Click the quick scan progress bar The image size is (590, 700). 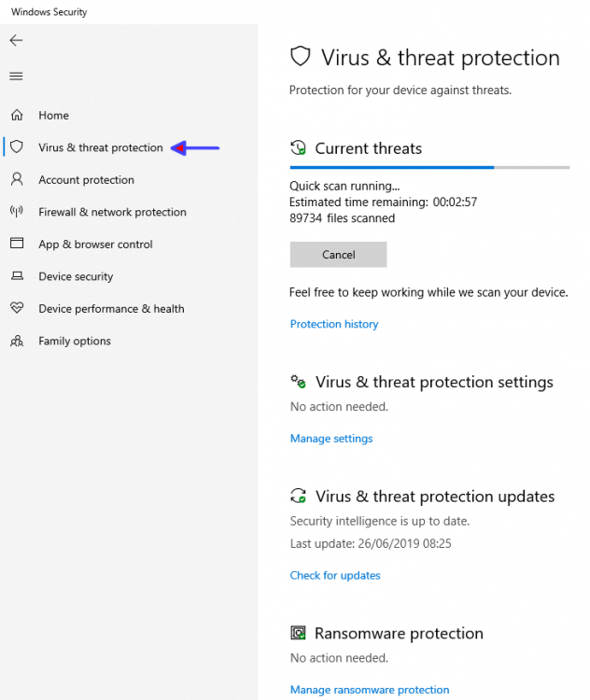(x=429, y=168)
